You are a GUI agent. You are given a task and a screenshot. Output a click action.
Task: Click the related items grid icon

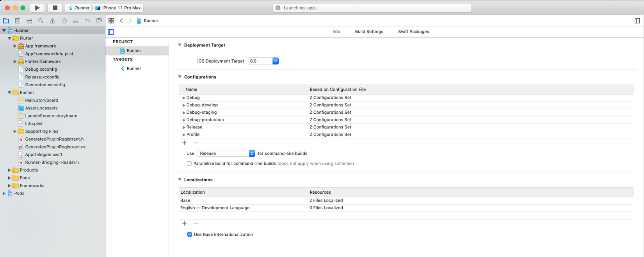(x=111, y=21)
